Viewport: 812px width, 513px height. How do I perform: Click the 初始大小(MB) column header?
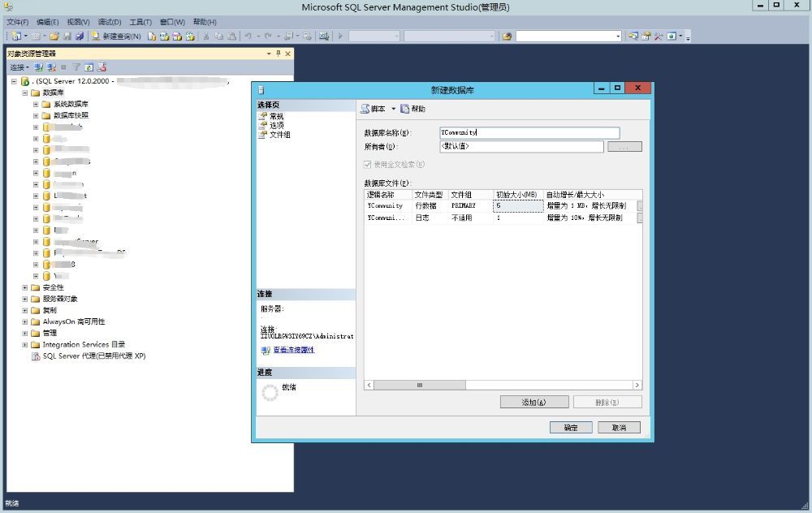point(516,195)
